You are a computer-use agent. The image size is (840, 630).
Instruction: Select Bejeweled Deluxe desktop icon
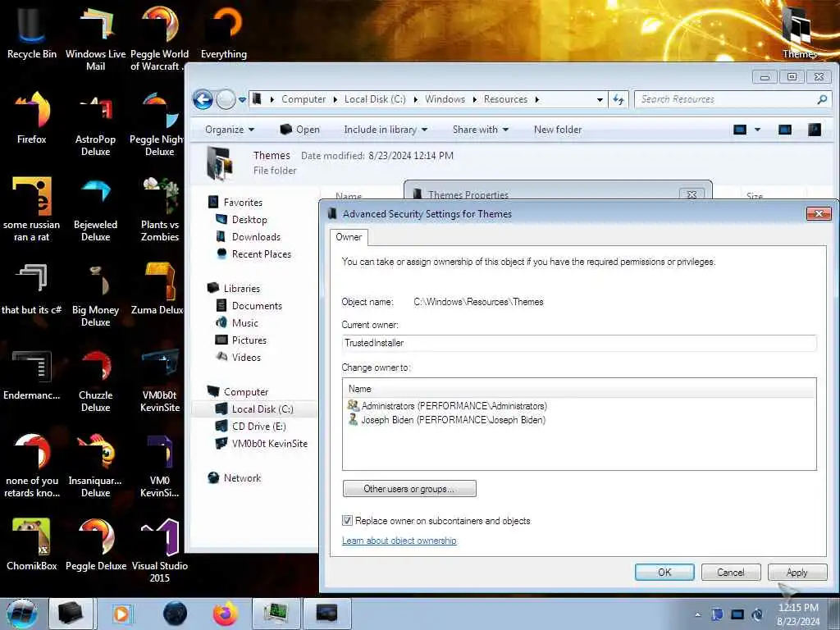(95, 209)
